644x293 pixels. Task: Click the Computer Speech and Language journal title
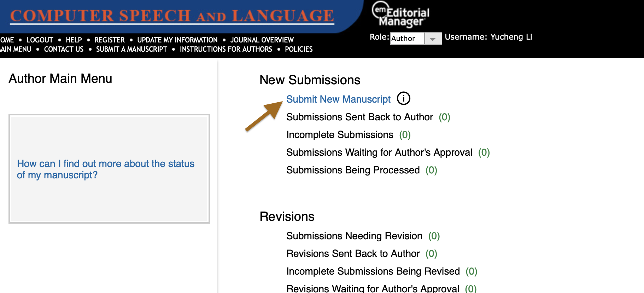tap(172, 16)
